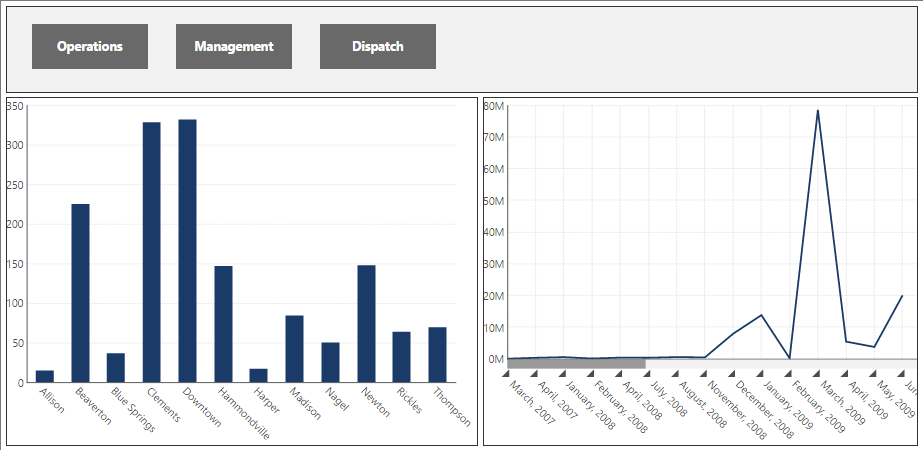Select the Beaverton bar
The image size is (923, 450).
tap(80, 293)
